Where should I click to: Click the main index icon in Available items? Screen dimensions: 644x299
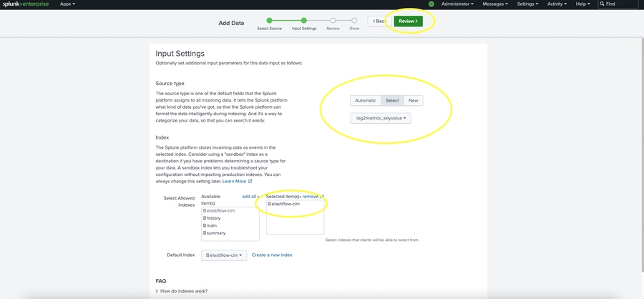coord(205,225)
